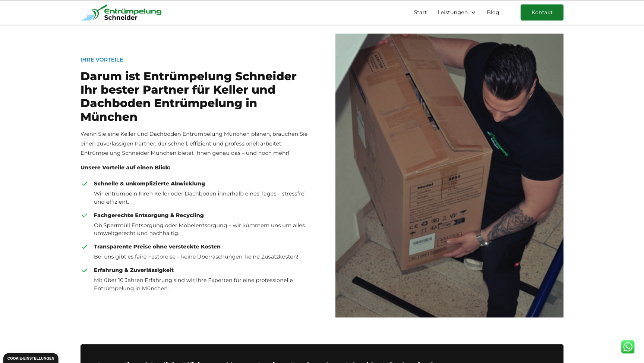The width and height of the screenshot is (644, 363).
Task: Click the main heading about Keller und Dachboden
Action: [189, 96]
